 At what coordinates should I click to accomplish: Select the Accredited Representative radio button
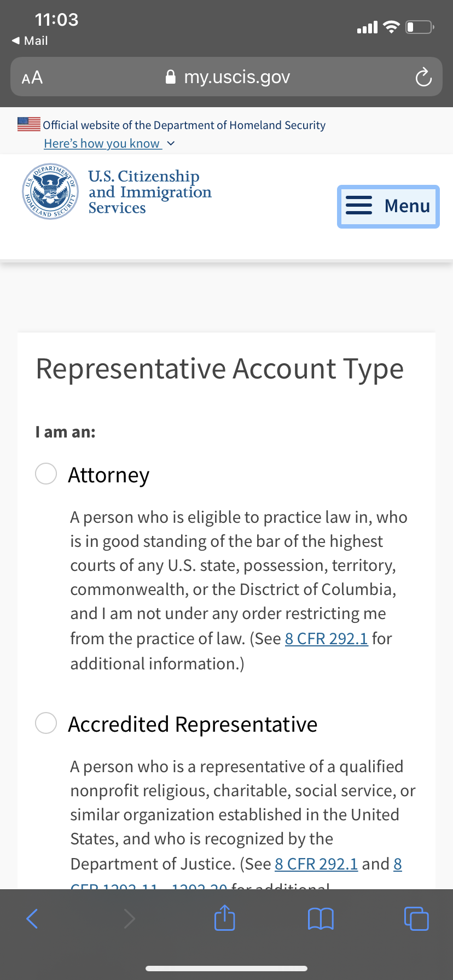click(x=46, y=723)
